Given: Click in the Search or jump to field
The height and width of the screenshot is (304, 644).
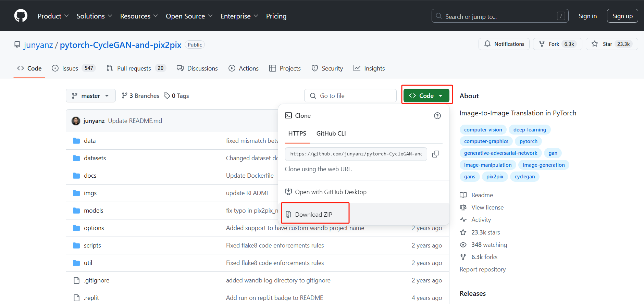Looking at the screenshot, I should (x=500, y=16).
